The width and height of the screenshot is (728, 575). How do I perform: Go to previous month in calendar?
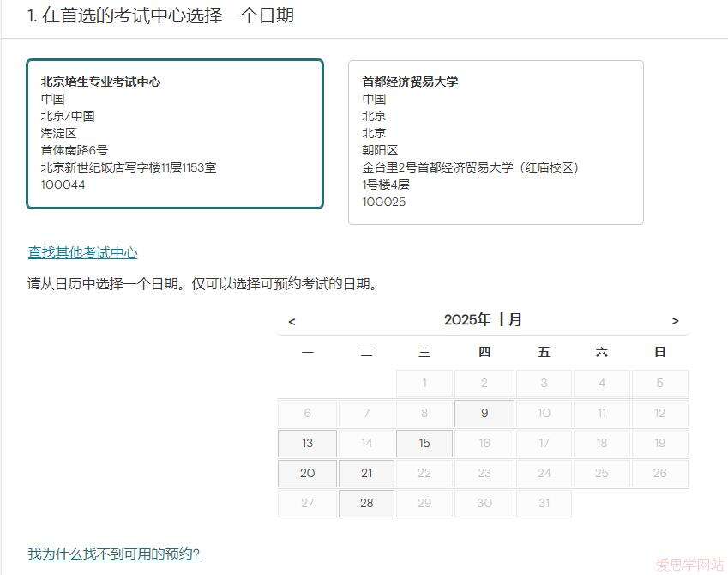292,321
